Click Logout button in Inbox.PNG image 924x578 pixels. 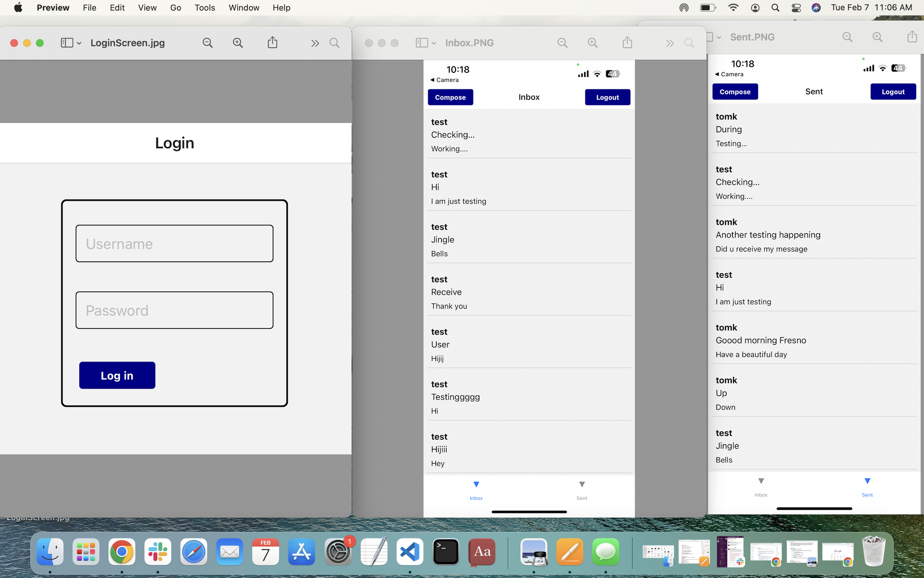click(607, 97)
